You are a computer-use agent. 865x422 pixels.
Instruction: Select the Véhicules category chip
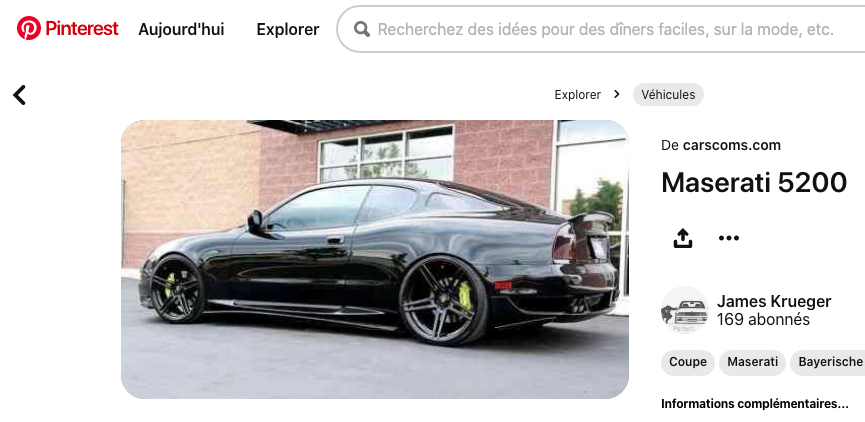click(668, 95)
